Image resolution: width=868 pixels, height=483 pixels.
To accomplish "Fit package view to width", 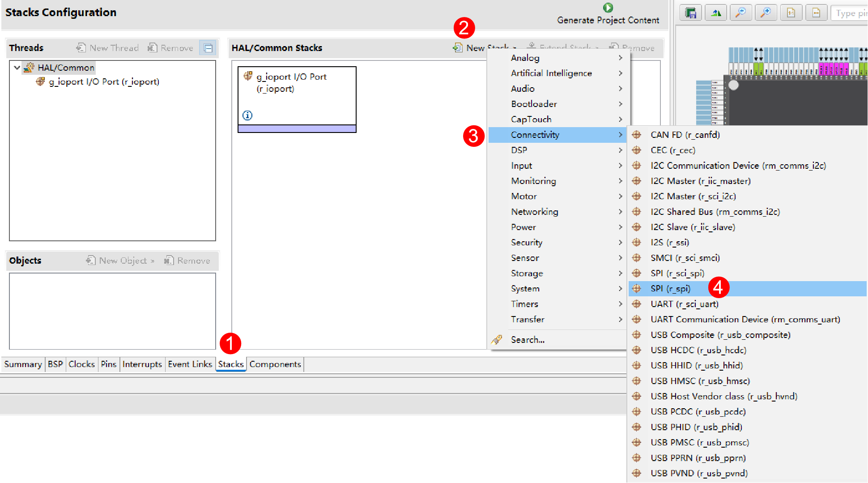I will pos(816,13).
